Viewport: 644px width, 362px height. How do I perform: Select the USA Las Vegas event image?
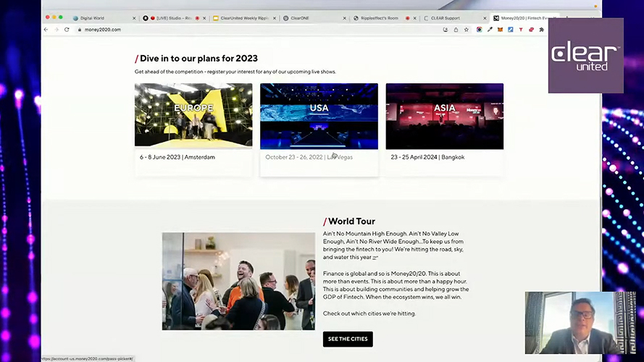pyautogui.click(x=319, y=116)
